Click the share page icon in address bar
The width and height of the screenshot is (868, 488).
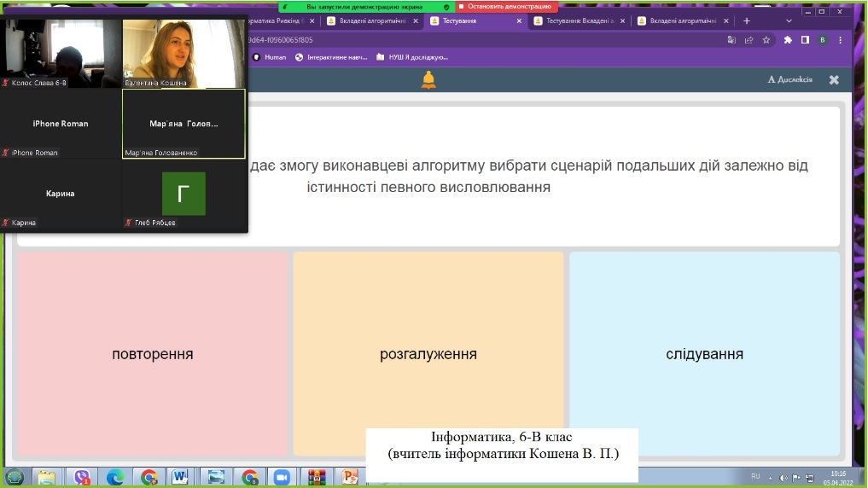(x=749, y=39)
